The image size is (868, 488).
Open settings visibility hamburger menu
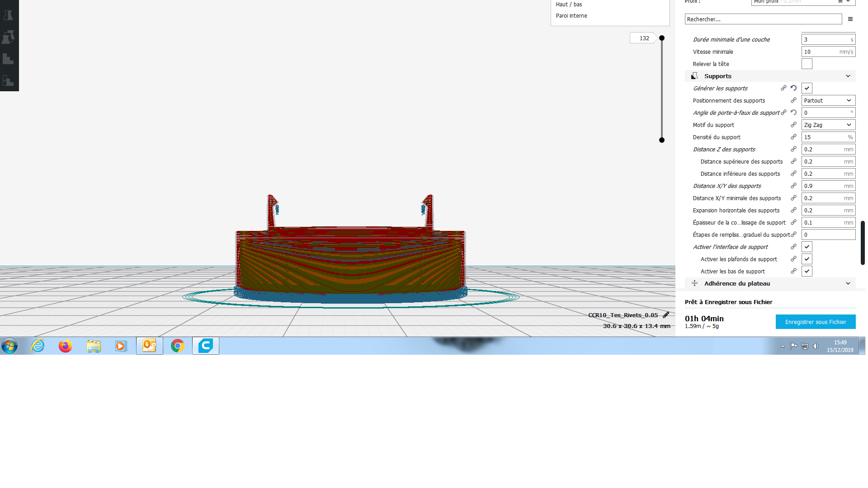(x=850, y=19)
